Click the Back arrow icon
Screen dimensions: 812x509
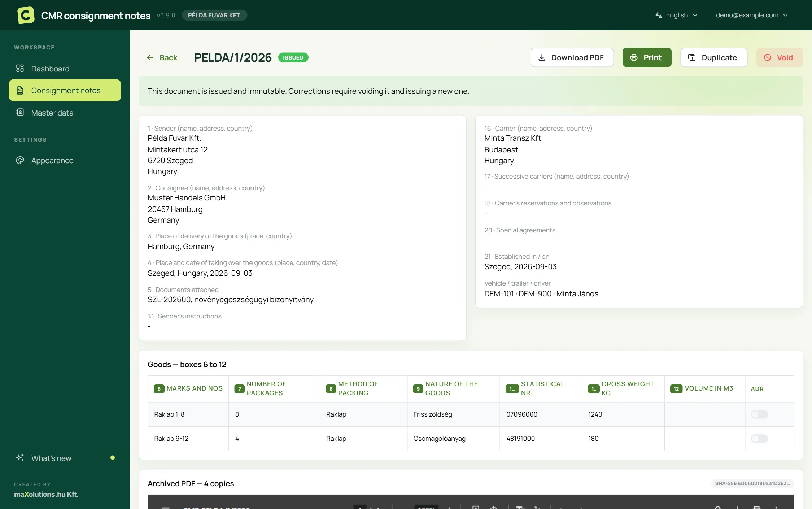pos(150,57)
